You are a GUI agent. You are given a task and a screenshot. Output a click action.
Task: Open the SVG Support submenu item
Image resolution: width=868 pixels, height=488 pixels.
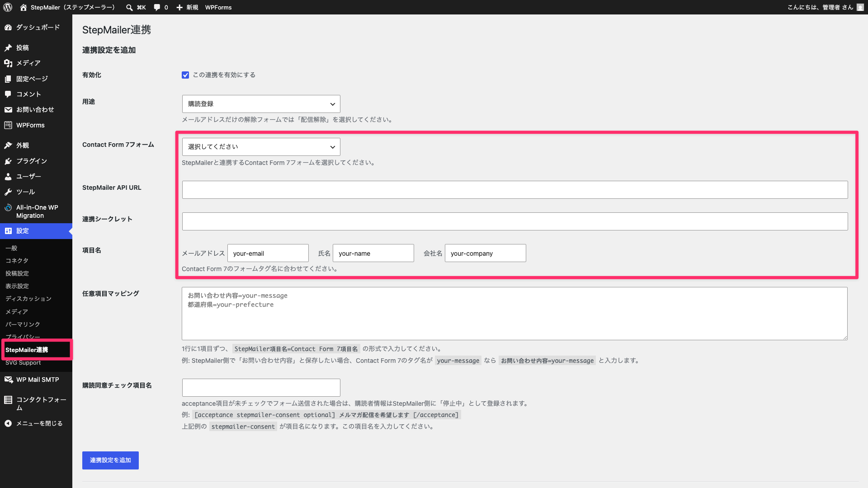(23, 363)
